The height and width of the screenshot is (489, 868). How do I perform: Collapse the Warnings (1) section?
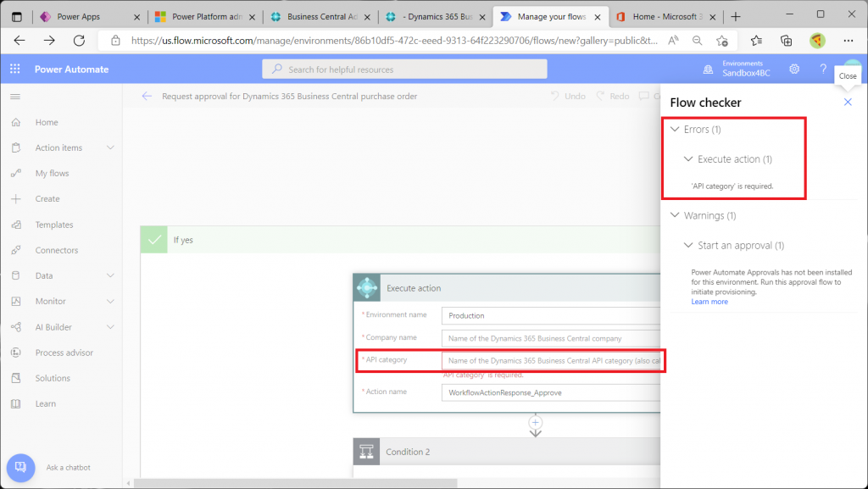[675, 215]
